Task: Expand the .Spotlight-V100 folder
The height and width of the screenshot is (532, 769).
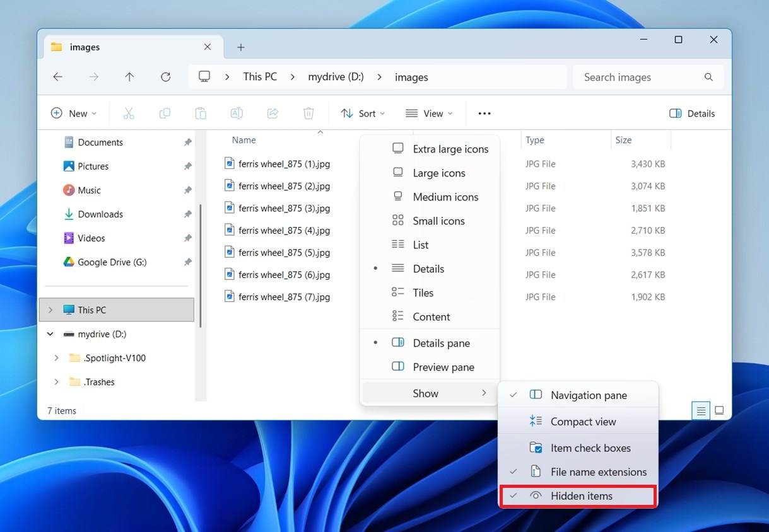Action: (56, 358)
